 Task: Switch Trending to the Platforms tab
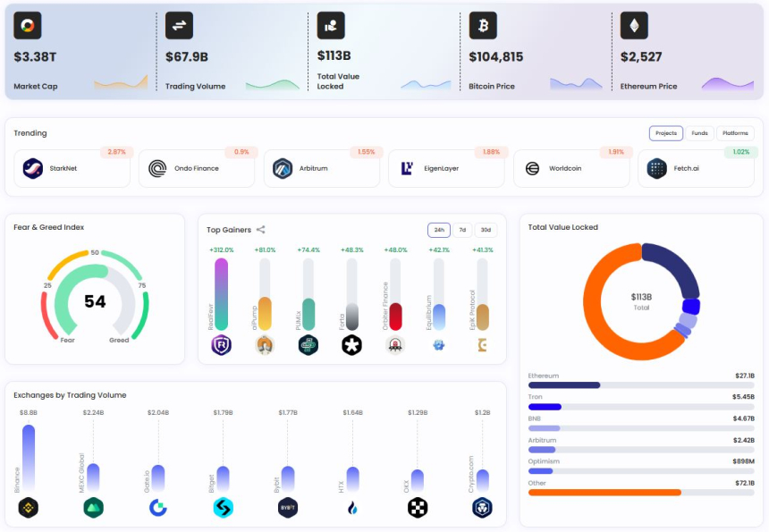click(735, 133)
